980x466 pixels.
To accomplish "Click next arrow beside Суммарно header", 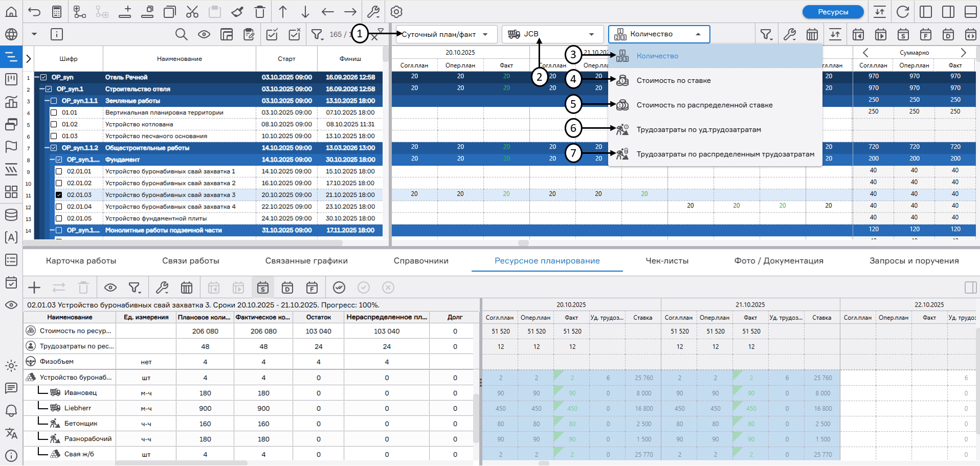I will 963,53.
